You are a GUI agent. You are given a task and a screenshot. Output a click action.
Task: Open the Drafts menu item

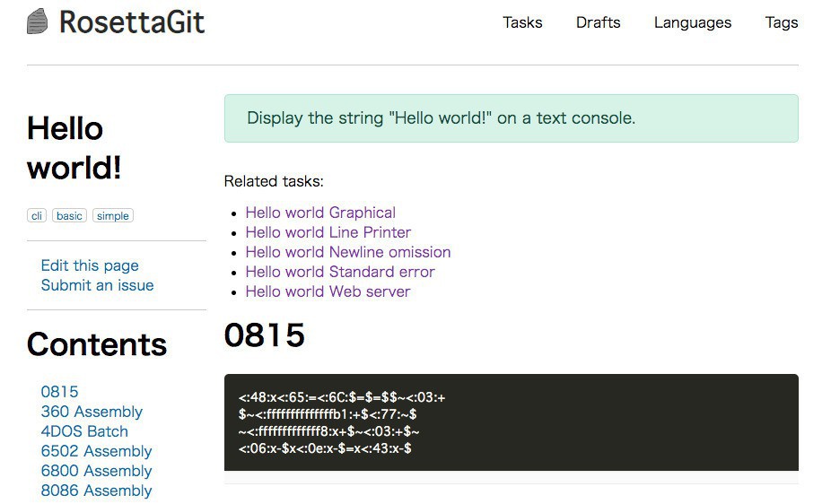pyautogui.click(x=598, y=22)
